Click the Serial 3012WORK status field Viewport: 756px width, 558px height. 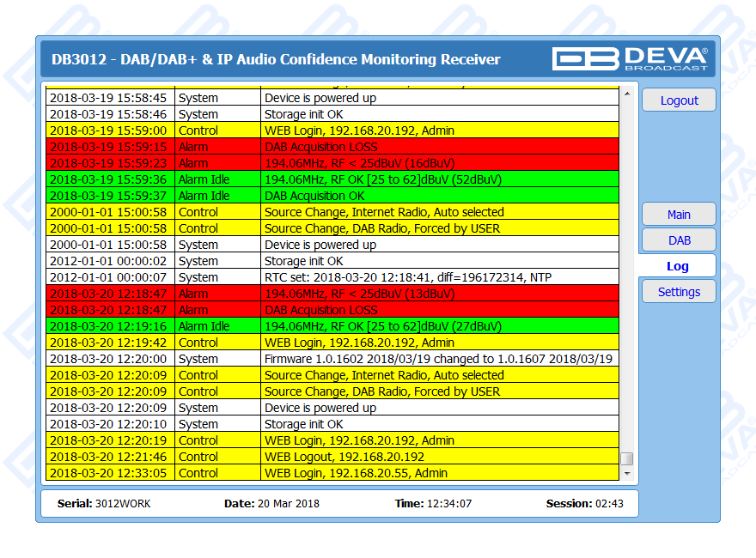[104, 504]
